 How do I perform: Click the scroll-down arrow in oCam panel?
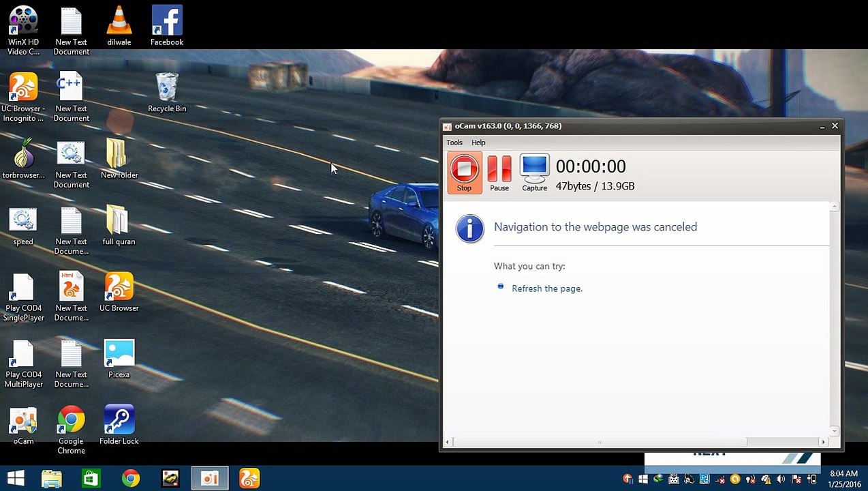click(x=835, y=430)
